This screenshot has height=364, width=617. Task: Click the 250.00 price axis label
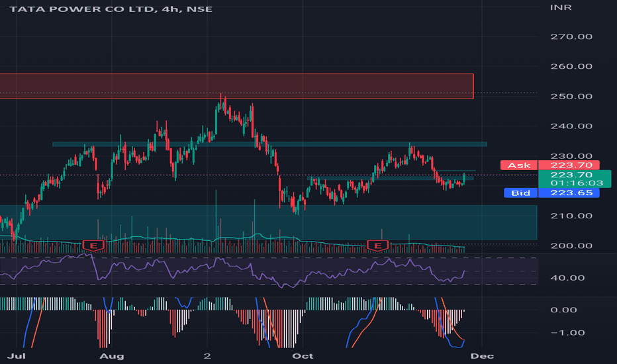click(571, 97)
